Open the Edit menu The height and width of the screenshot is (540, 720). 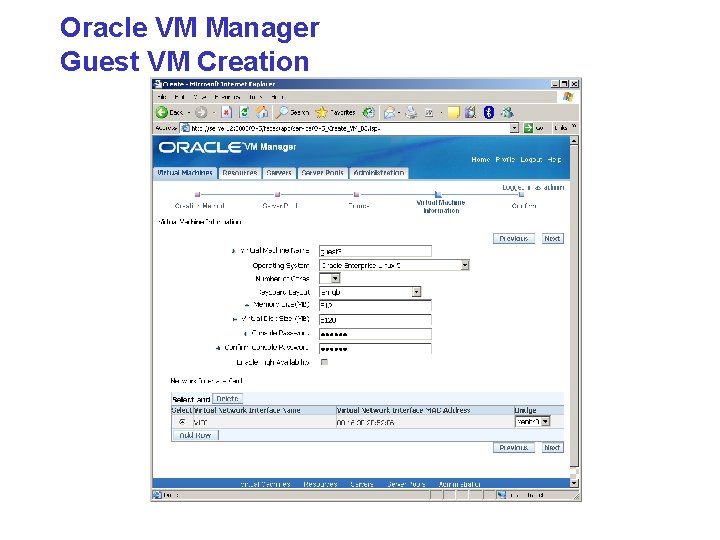click(180, 97)
